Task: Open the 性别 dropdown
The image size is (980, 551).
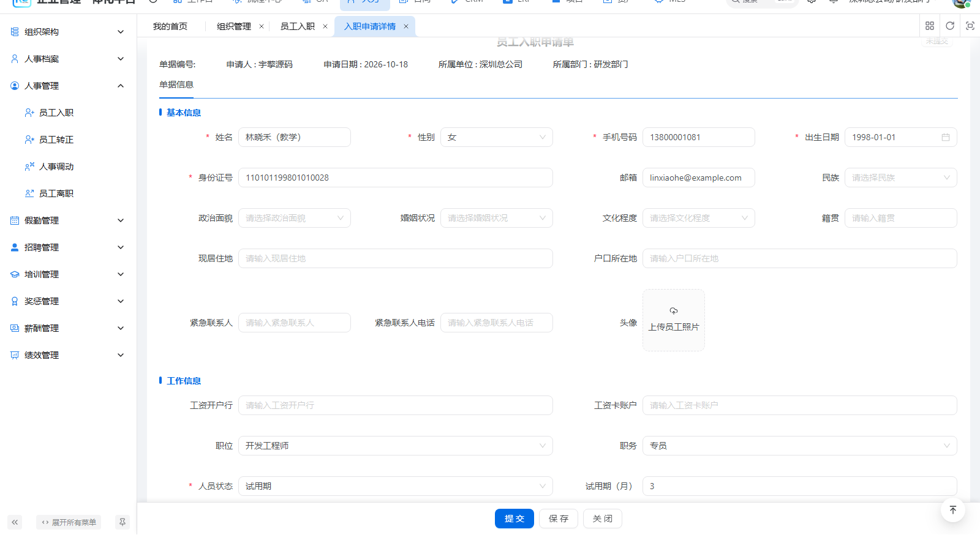Action: (496, 137)
